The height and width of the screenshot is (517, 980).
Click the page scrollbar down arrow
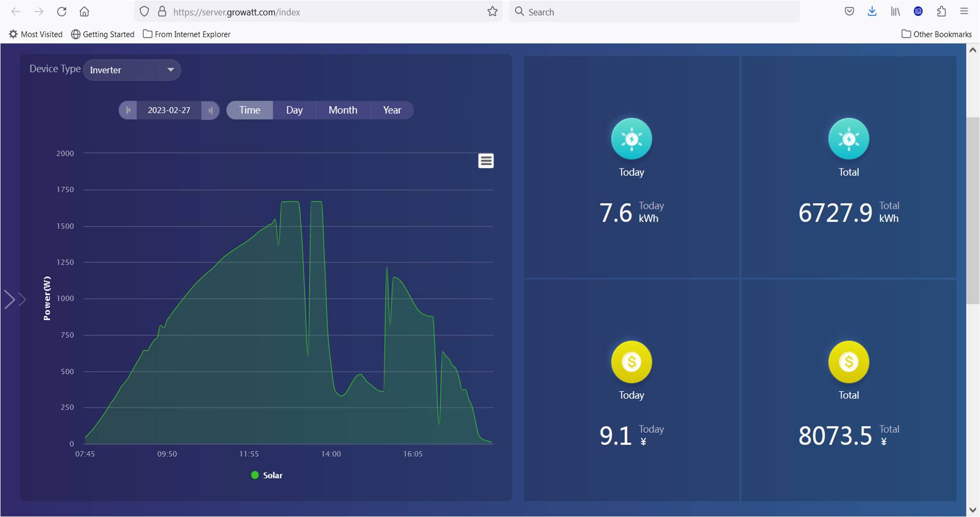click(x=973, y=510)
